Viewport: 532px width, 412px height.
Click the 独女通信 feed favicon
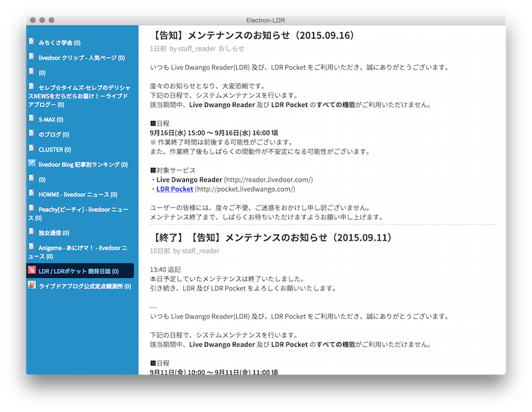click(30, 231)
